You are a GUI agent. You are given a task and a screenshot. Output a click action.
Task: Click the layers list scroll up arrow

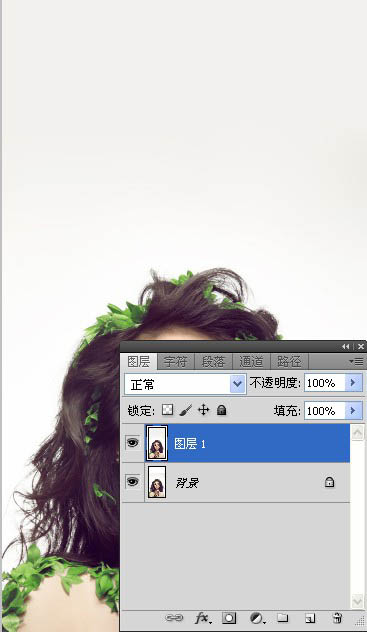357,432
